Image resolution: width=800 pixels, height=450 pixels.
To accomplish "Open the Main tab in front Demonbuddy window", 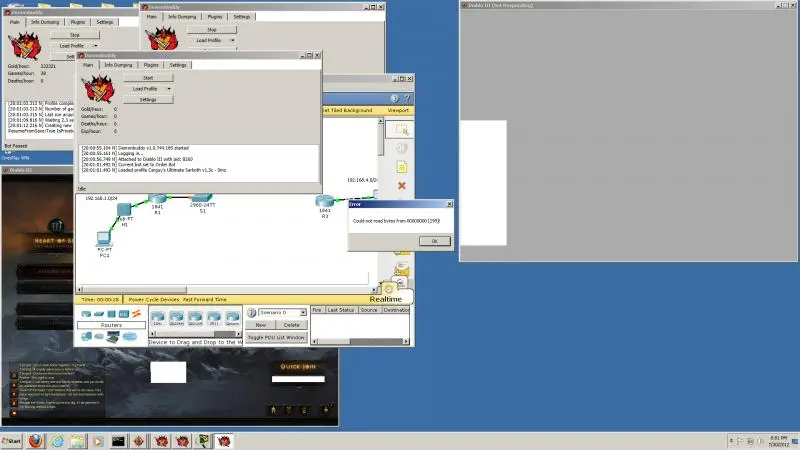I will tap(88, 65).
